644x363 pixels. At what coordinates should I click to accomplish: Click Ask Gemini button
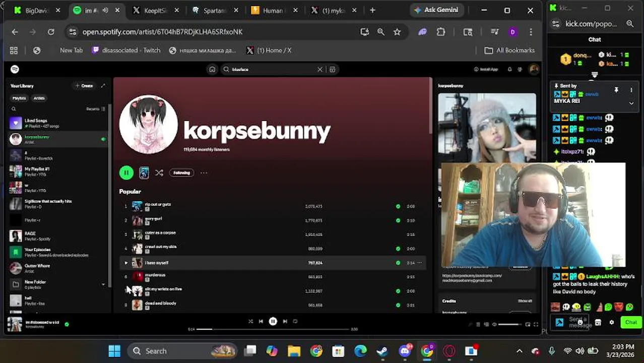(436, 10)
